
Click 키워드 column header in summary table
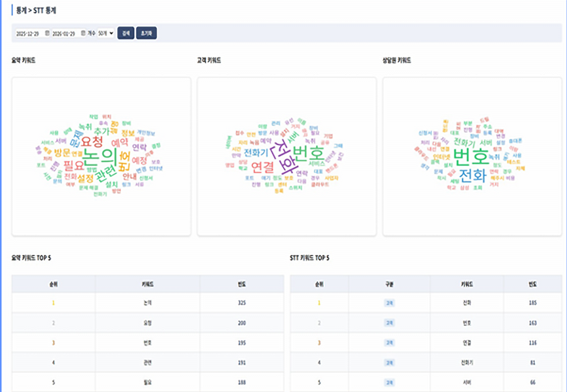(x=148, y=284)
